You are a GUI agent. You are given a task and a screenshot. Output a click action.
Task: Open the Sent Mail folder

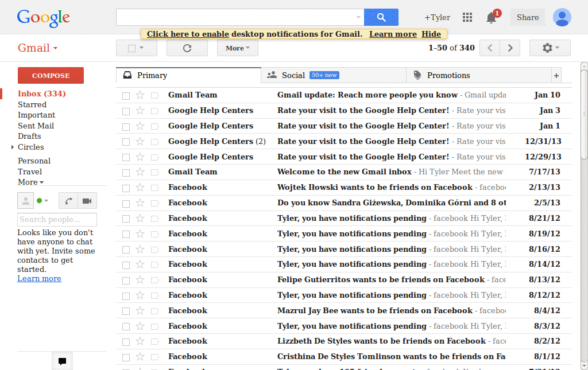(x=36, y=126)
